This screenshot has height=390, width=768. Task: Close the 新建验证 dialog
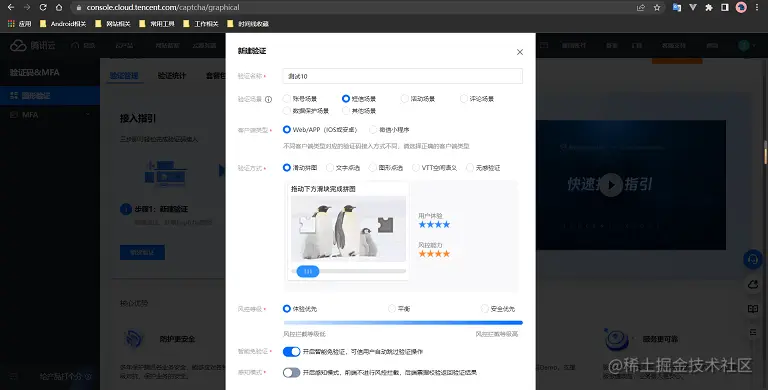click(x=520, y=52)
